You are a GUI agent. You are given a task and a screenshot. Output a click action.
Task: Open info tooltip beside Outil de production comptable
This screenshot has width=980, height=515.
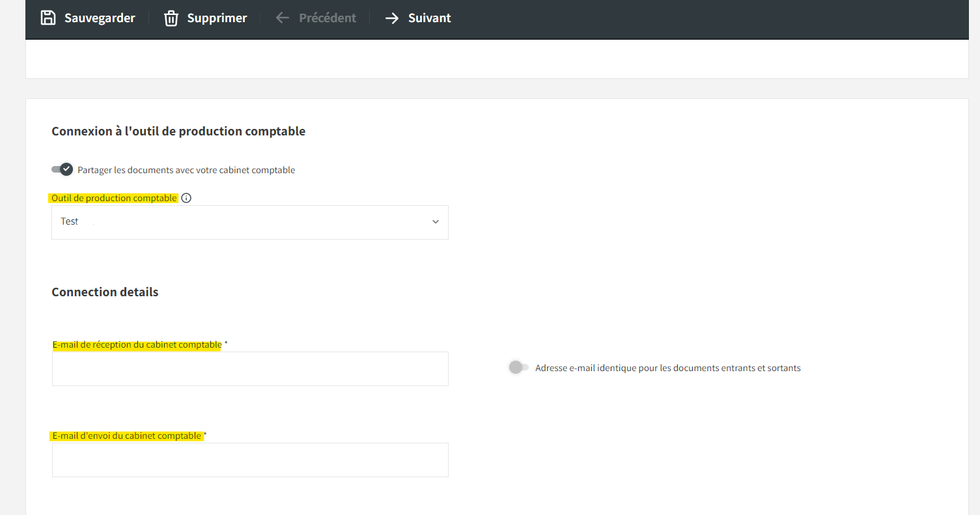coord(186,198)
